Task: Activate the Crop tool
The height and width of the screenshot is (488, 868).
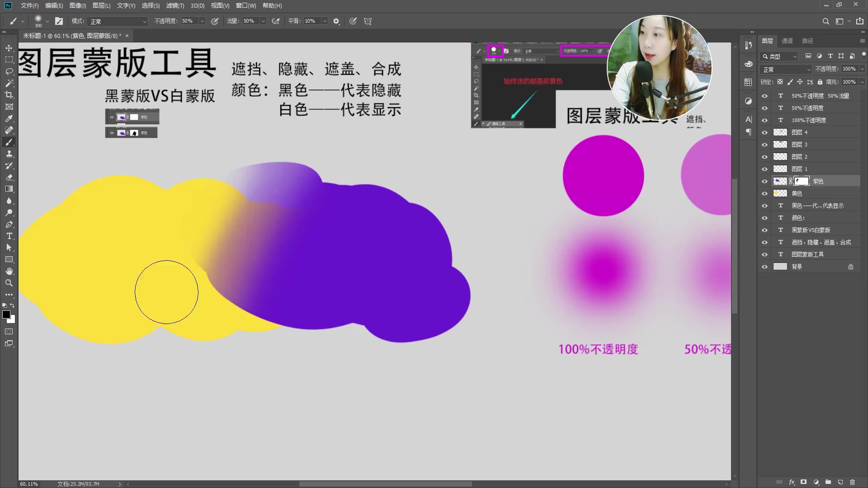Action: (9, 95)
